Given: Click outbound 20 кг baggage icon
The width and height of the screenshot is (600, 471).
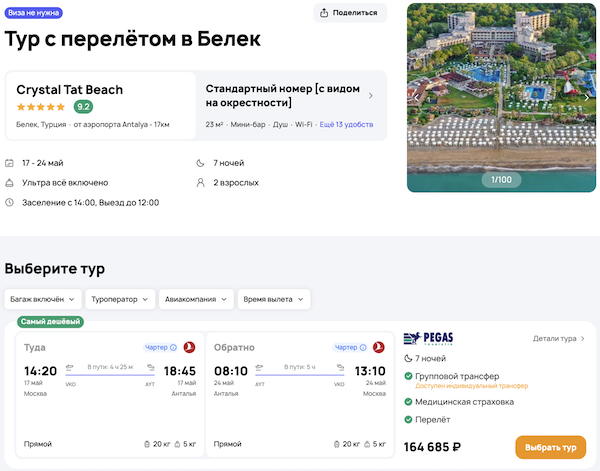Looking at the screenshot, I should [147, 443].
